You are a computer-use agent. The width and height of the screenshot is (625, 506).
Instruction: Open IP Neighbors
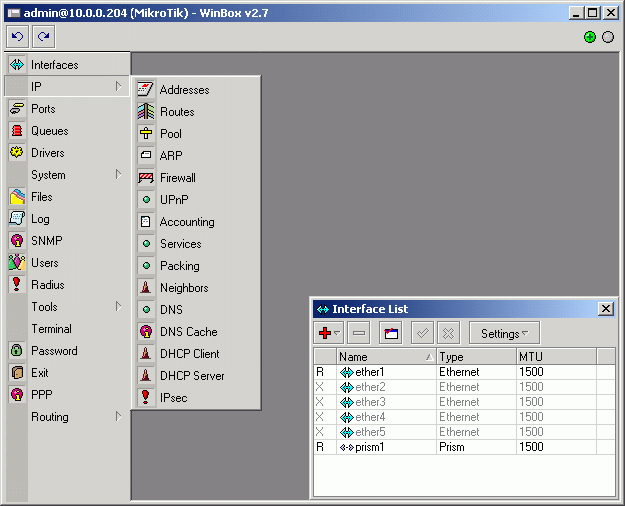click(x=196, y=287)
